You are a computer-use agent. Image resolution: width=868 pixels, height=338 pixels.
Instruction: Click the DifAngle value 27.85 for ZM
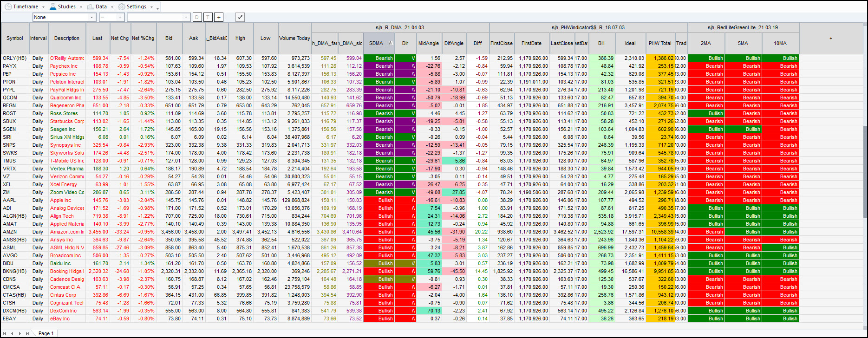tap(454, 192)
